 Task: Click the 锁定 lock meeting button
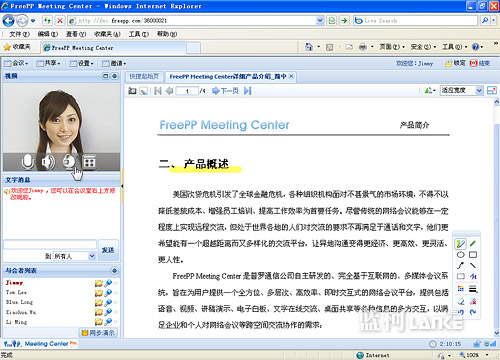pyautogui.click(x=455, y=63)
